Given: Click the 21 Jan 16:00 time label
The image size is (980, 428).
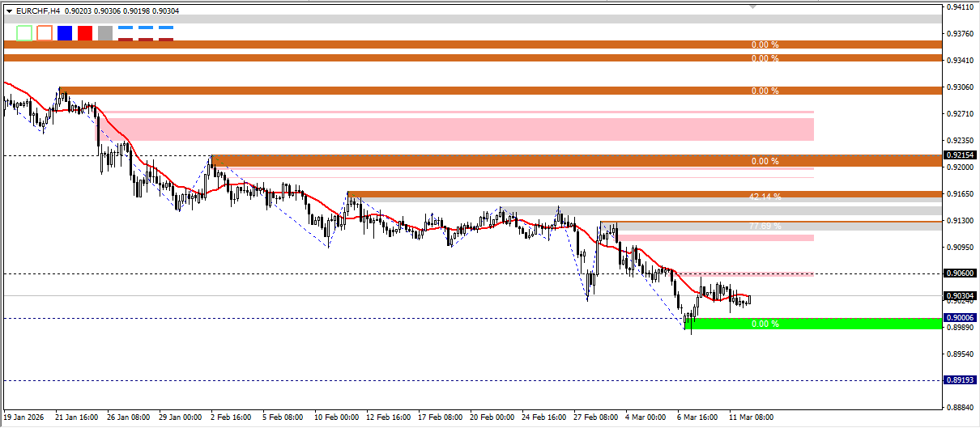Looking at the screenshot, I should (77, 418).
